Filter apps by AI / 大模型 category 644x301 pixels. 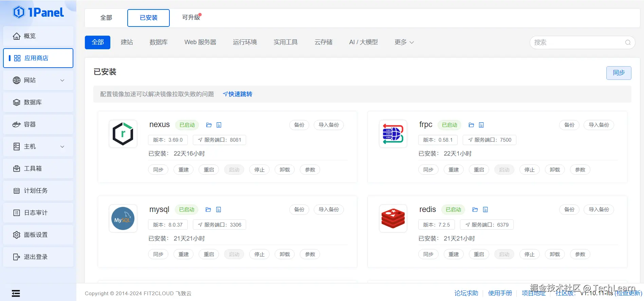click(x=363, y=42)
